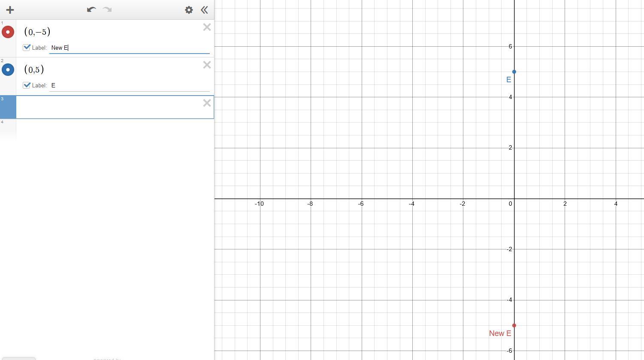Viewport: 644px width, 360px height.
Task: Edit the label field containing "E"
Action: 129,85
